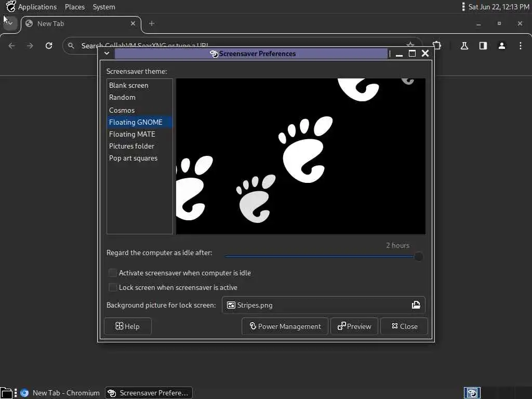Screen dimensions: 532x399
Task: Click the Chromium forward arrow
Action: tap(30, 46)
